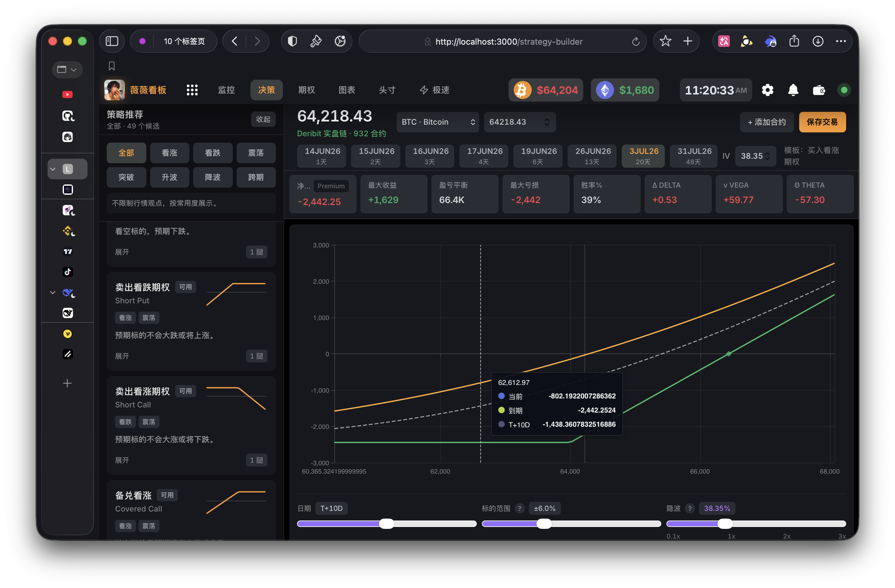Add a new sidebar item
The image size is (895, 588).
[x=67, y=383]
